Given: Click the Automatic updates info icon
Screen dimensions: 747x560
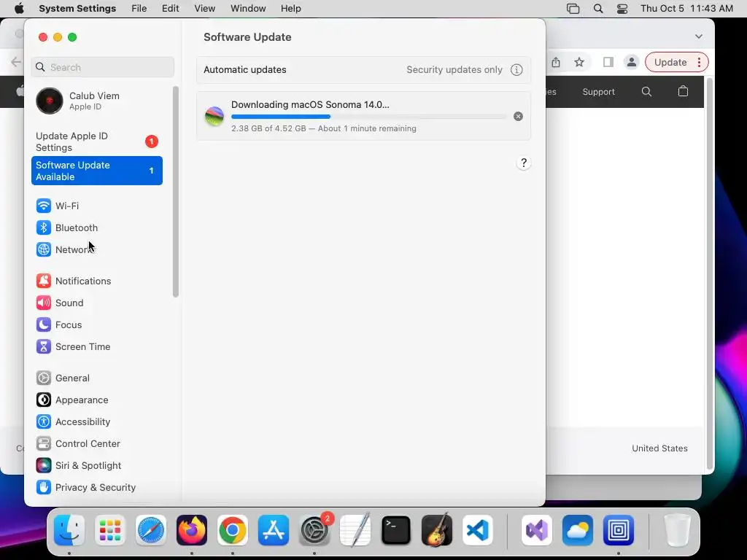Looking at the screenshot, I should tap(516, 69).
